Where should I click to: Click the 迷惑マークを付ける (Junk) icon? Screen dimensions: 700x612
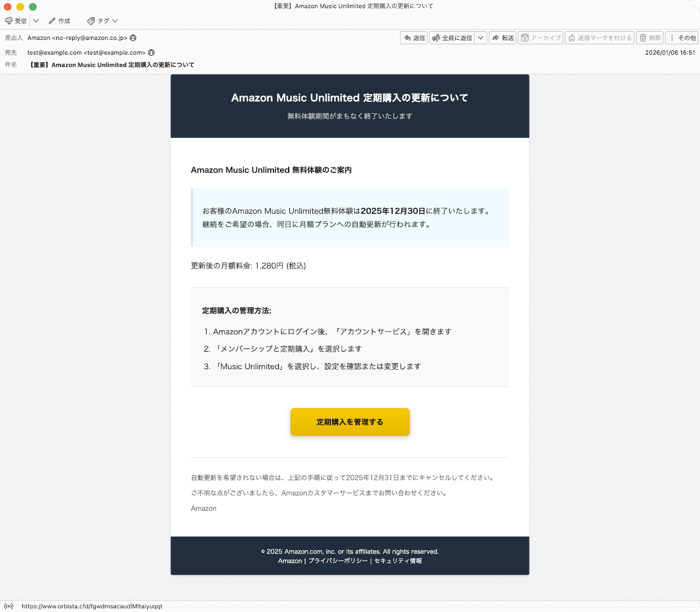coord(599,38)
